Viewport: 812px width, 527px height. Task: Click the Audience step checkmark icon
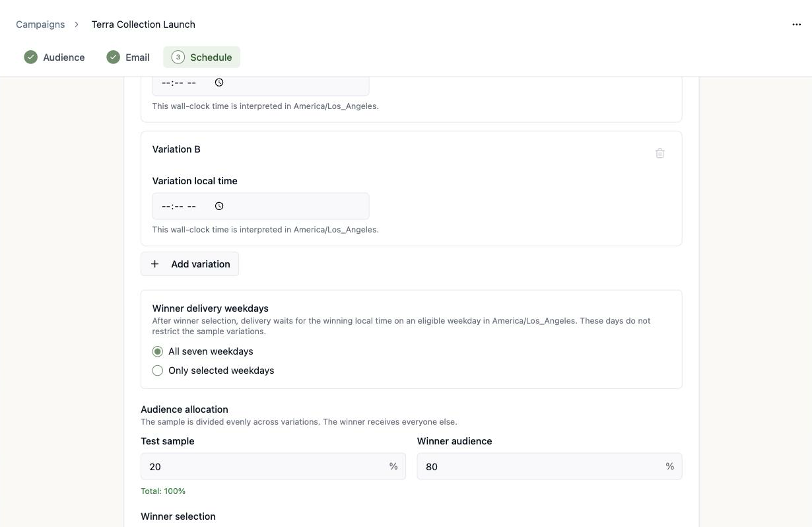30,57
